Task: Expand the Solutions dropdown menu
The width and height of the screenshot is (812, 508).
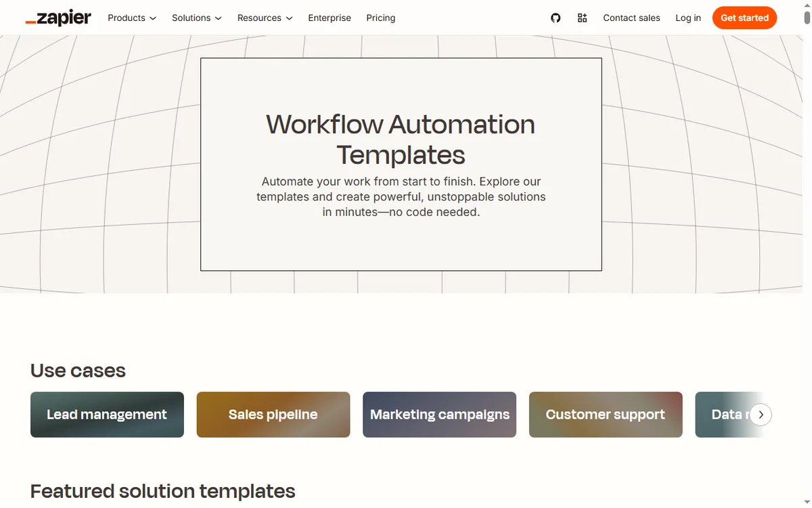Action: 196,18
